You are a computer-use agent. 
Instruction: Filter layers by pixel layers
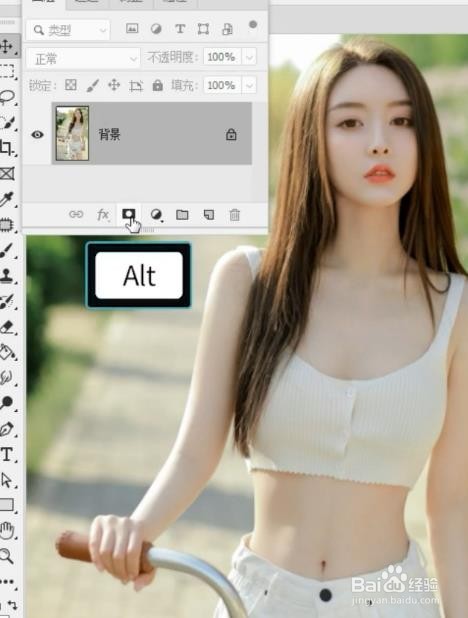pyautogui.click(x=132, y=28)
